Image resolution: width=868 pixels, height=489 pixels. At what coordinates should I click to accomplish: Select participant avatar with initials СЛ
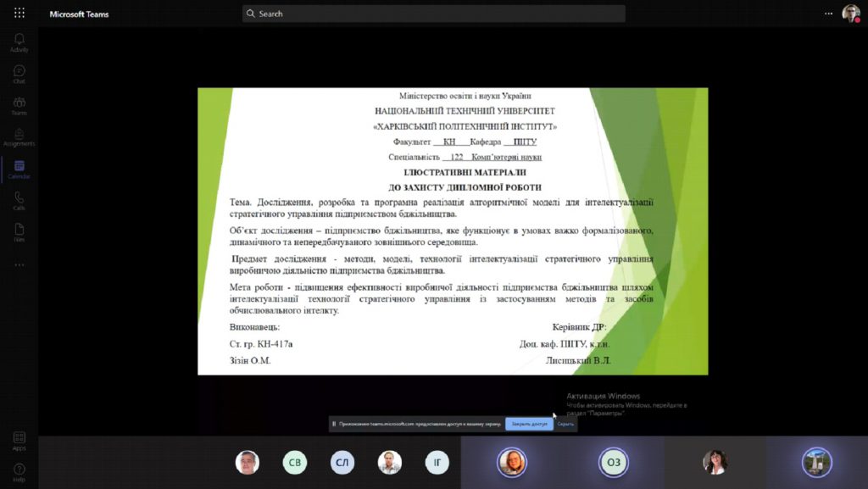coord(342,463)
